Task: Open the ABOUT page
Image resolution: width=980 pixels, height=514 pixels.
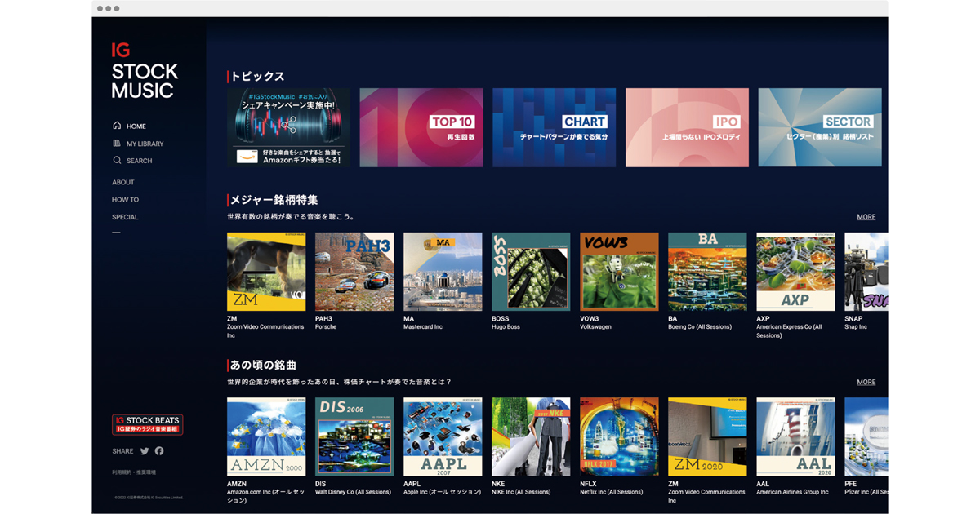Action: [x=123, y=182]
